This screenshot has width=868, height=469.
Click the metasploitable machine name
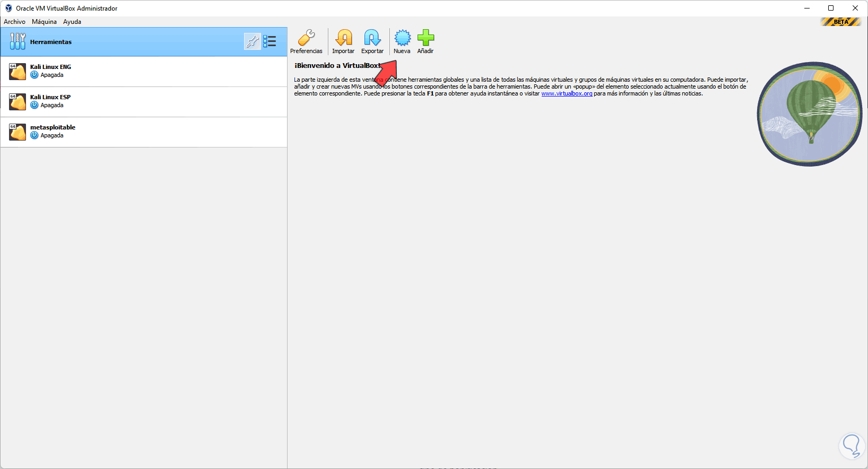[53, 127]
